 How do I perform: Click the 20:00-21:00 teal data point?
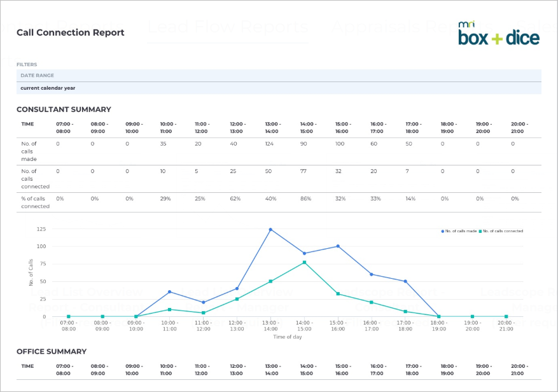[506, 316]
